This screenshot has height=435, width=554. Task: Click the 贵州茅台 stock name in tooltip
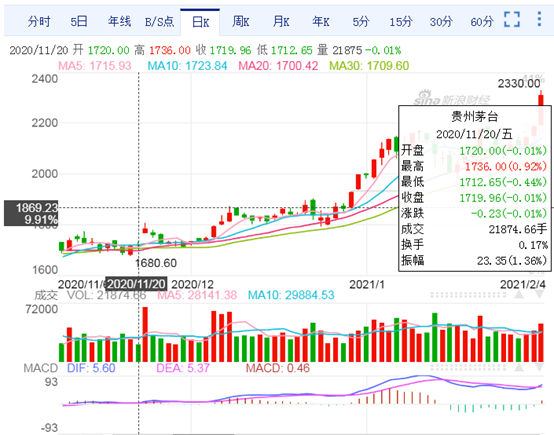[475, 116]
